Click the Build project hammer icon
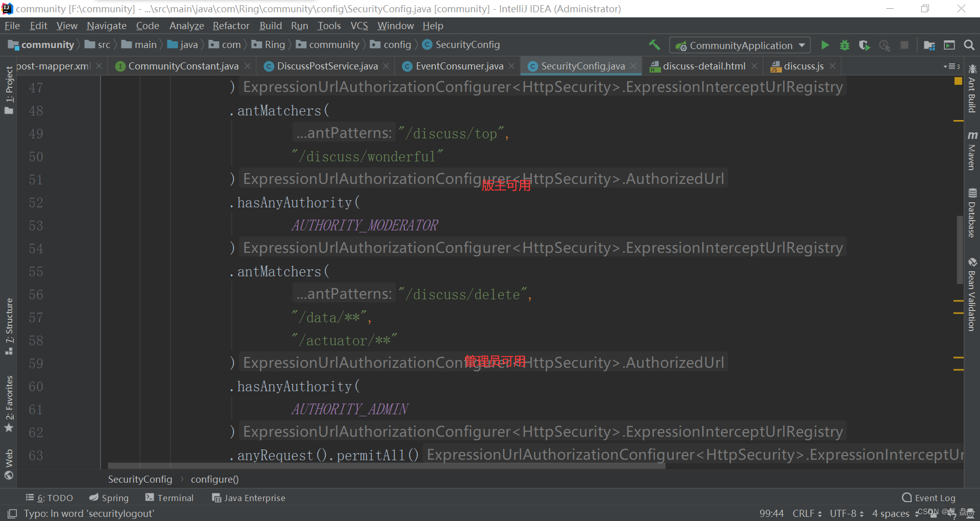This screenshot has height=521, width=980. 654,45
